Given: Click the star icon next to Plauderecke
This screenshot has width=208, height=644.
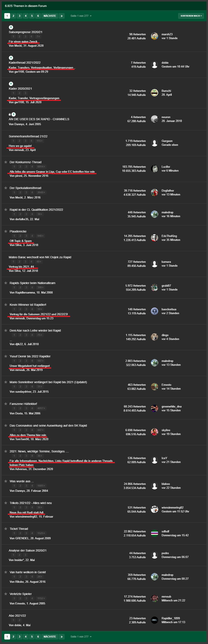Looking at the screenshot, I should tap(6, 231).
